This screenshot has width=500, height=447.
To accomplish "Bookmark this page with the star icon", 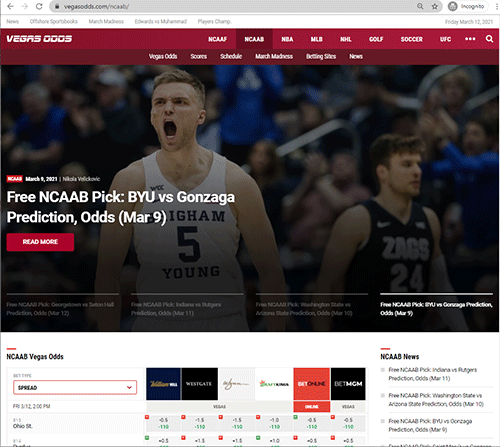I will click(x=435, y=6).
